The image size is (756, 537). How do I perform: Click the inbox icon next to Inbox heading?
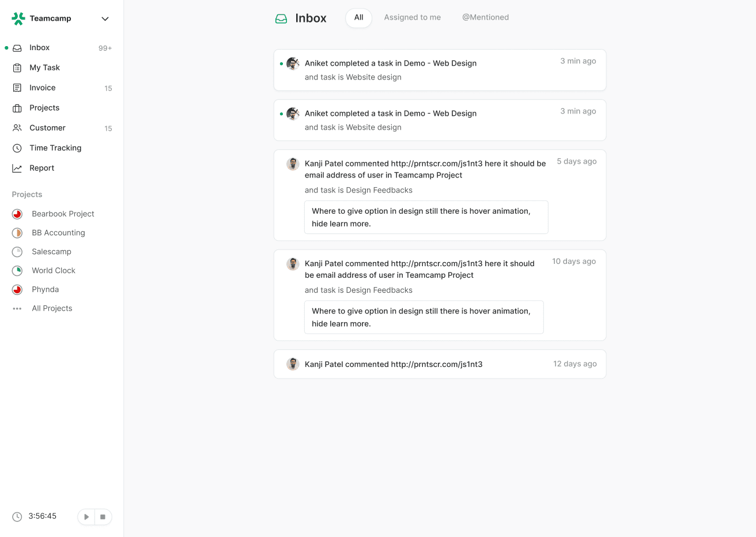click(x=281, y=18)
